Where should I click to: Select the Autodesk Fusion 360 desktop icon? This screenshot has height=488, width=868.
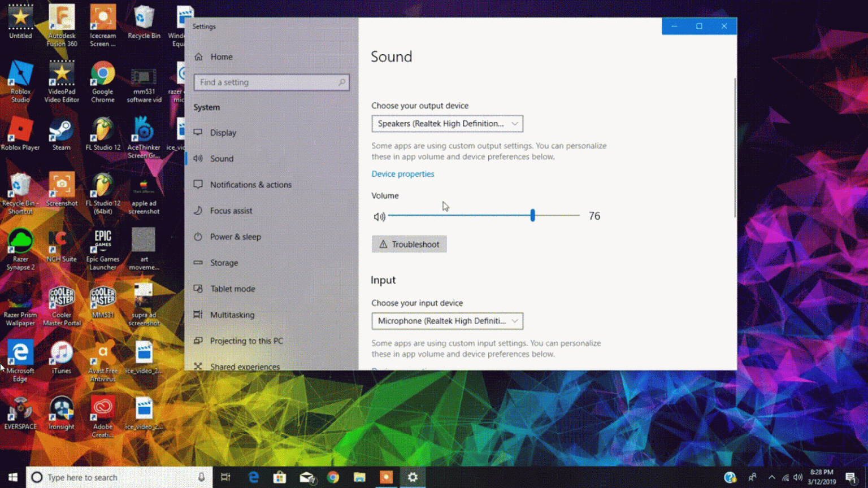(62, 25)
